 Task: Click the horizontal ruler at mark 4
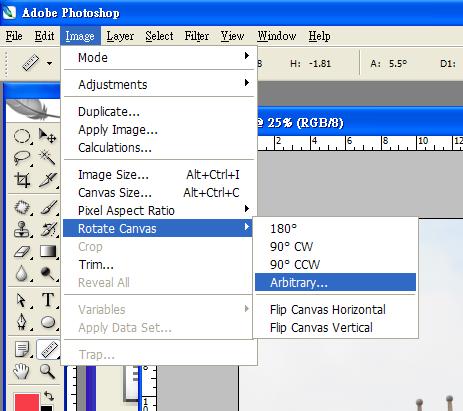coord(313,143)
